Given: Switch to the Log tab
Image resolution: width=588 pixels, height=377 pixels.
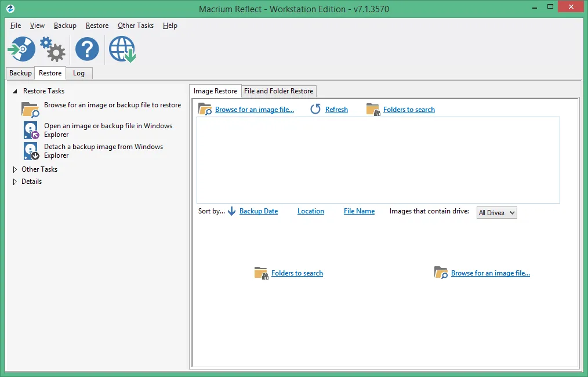Looking at the screenshot, I should pyautogui.click(x=79, y=73).
